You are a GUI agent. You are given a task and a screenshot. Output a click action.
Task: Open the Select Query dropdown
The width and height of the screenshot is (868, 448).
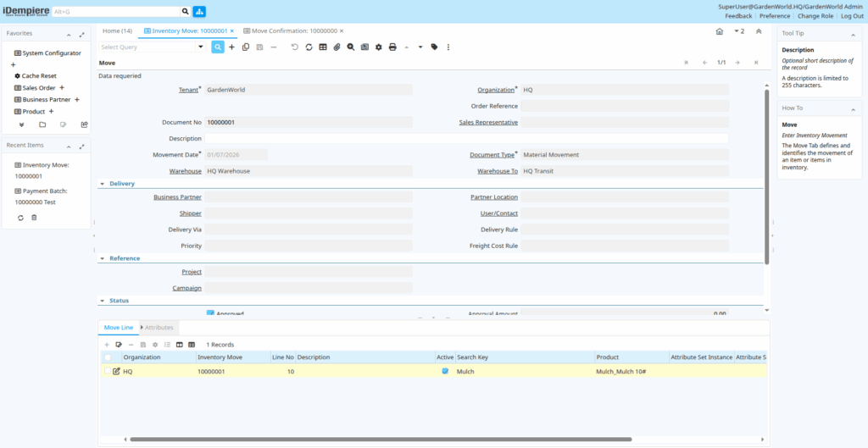[x=200, y=47]
